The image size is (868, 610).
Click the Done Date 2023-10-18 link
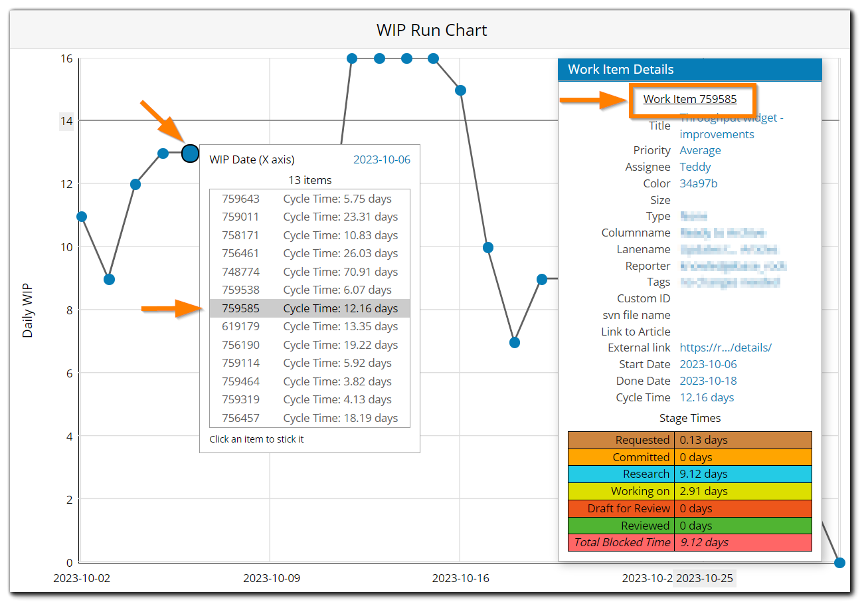(x=708, y=380)
